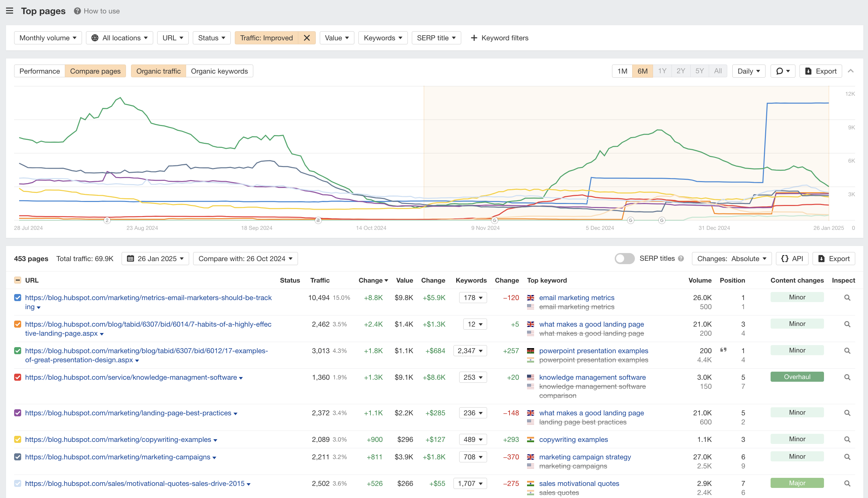Inspect the marketing-campaigns row

pyautogui.click(x=847, y=457)
